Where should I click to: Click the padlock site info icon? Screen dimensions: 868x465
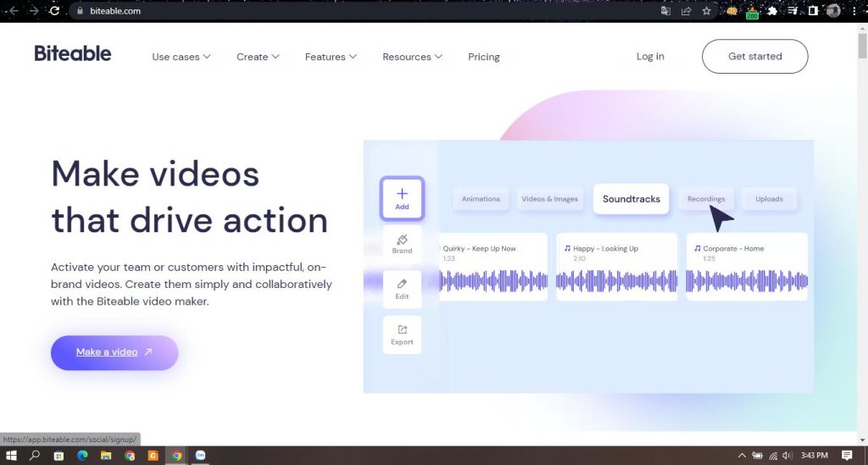80,10
